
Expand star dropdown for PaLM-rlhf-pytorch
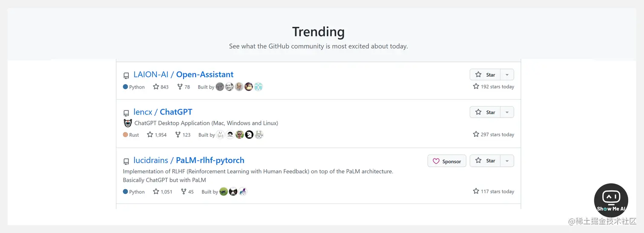507,161
